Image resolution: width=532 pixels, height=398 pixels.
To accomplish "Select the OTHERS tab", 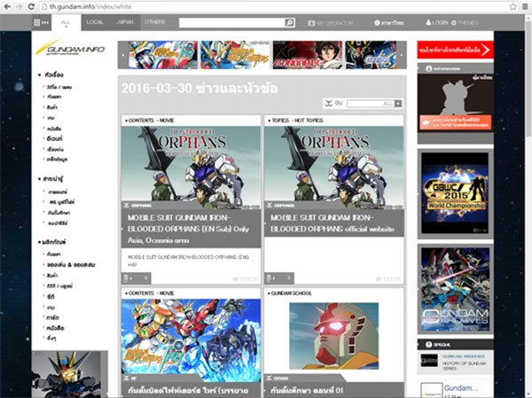I will (x=155, y=21).
